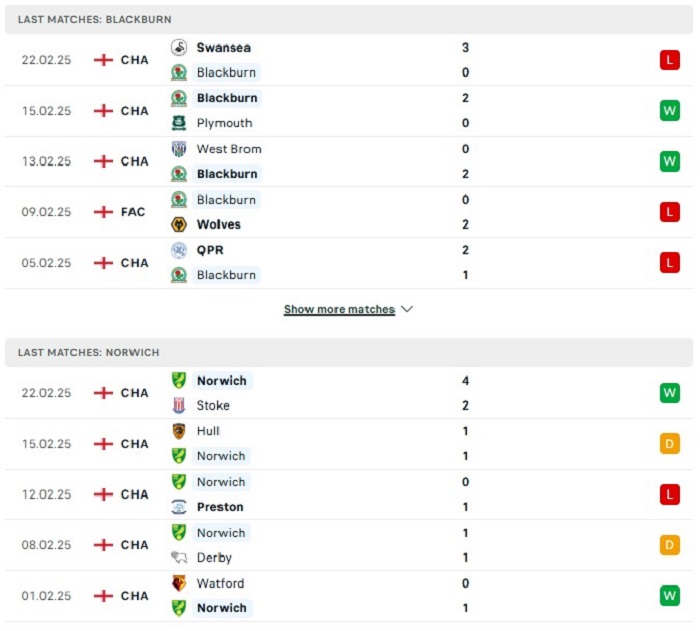Screen dimensions: 700x631
Task: Click the Derby club crest icon
Action: click(x=179, y=557)
